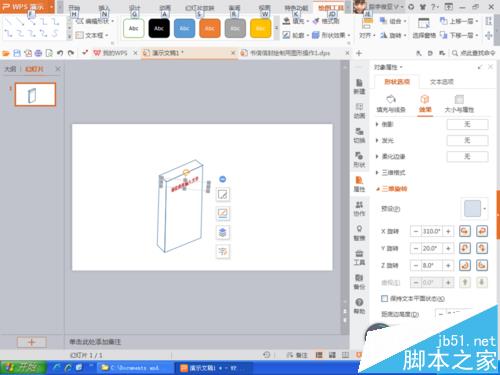This screenshot has width=500, height=375.
Task: Switch to the 大纲 outline pane tab
Action: pyautogui.click(x=10, y=69)
